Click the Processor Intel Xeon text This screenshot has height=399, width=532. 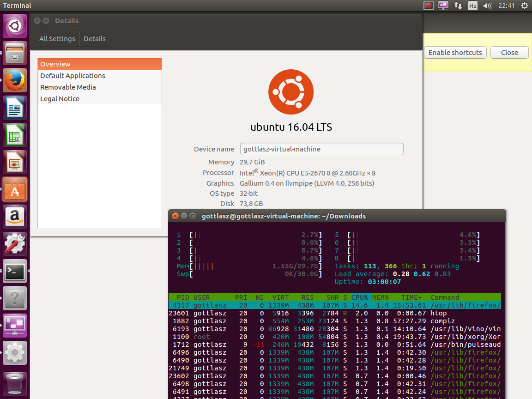click(x=308, y=173)
